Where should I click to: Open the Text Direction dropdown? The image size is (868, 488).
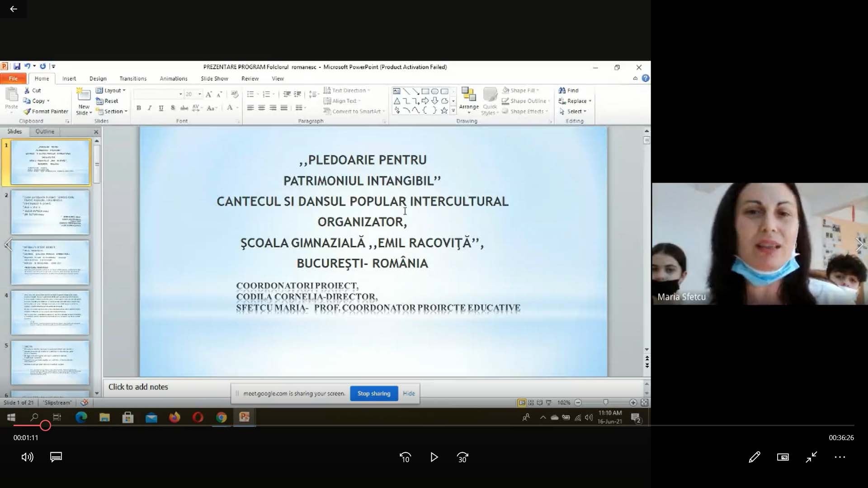(347, 90)
